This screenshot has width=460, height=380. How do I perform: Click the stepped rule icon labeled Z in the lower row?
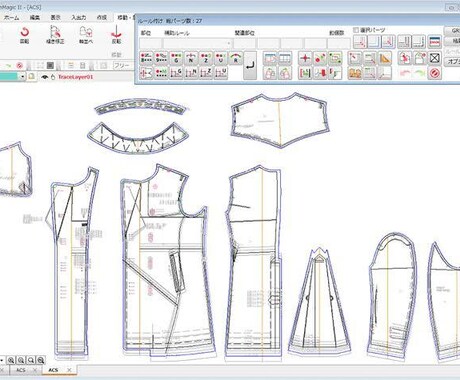206,73
